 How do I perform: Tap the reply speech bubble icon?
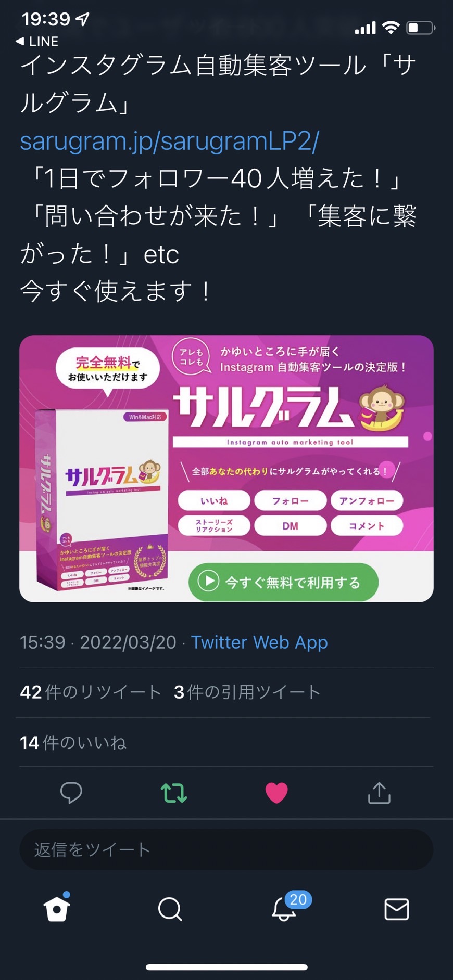[x=71, y=793]
